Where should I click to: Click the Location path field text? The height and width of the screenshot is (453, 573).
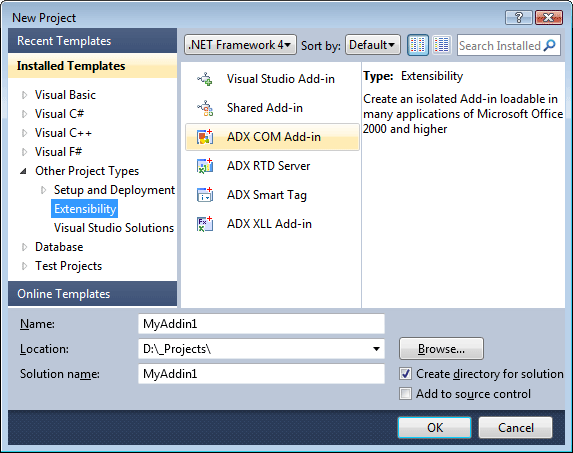click(x=177, y=349)
